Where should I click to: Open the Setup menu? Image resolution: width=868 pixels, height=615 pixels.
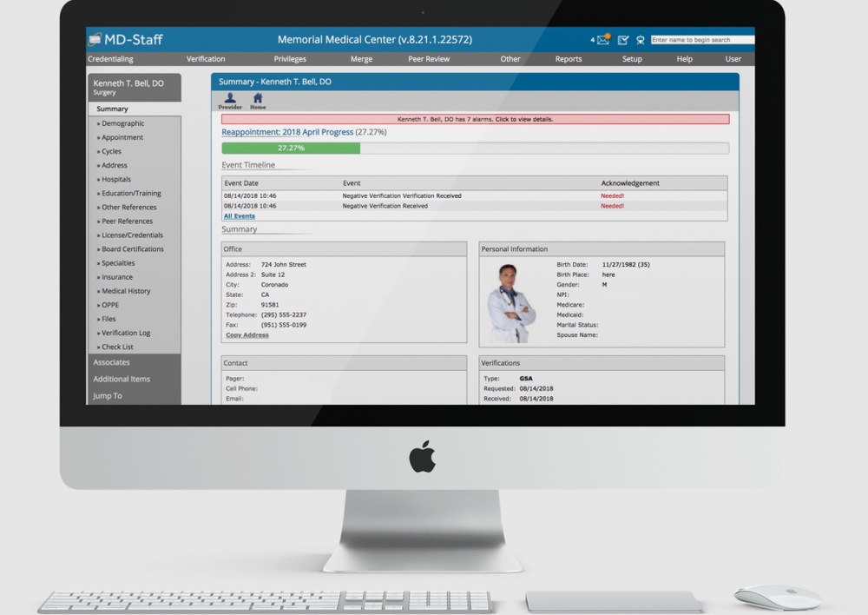coord(632,59)
